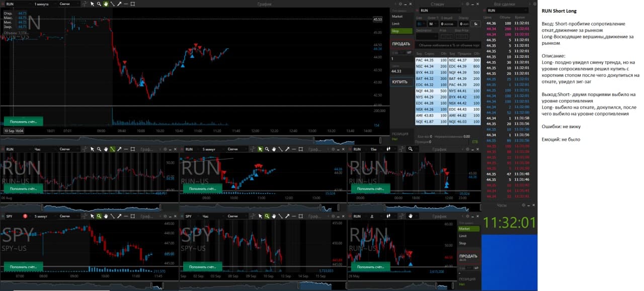Image resolution: width=644 pixels, height=291 pixels.
Task: Pick the arrow drawing tool in main chart
Action: 119,4
